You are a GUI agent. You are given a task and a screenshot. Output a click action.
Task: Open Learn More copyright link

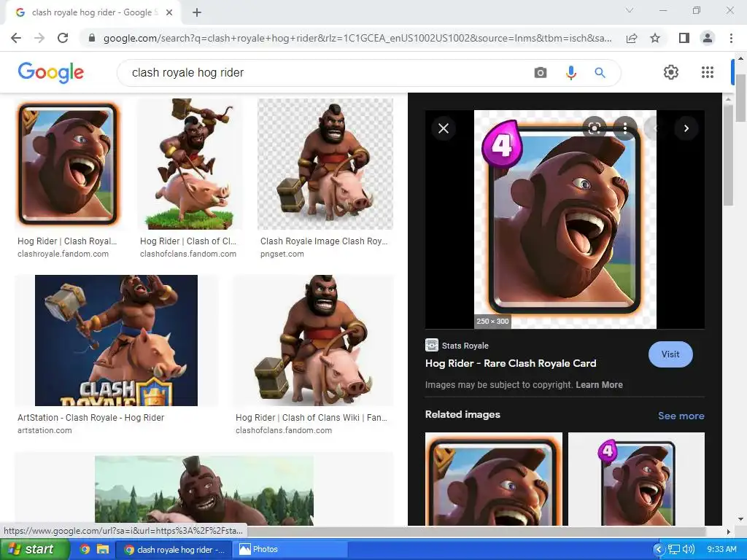[x=600, y=385]
